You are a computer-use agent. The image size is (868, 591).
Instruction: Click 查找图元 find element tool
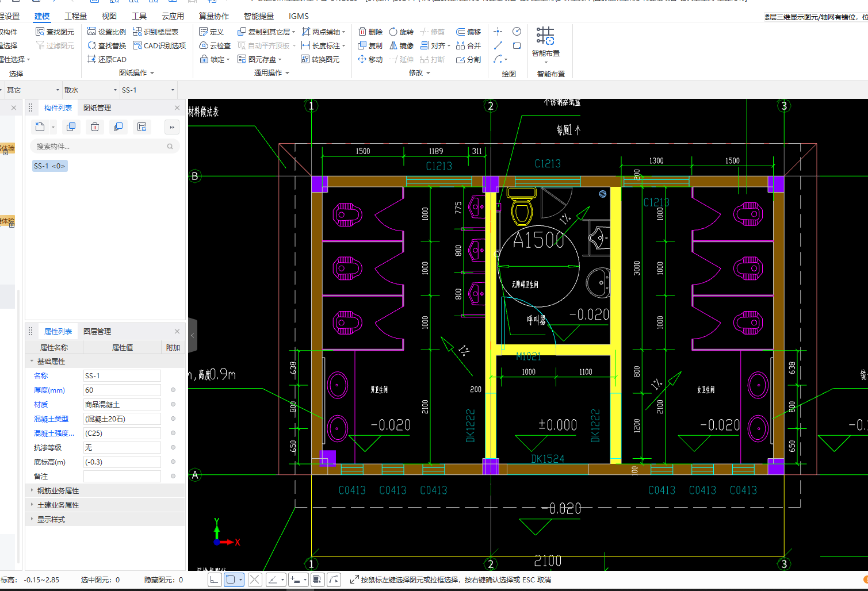55,32
